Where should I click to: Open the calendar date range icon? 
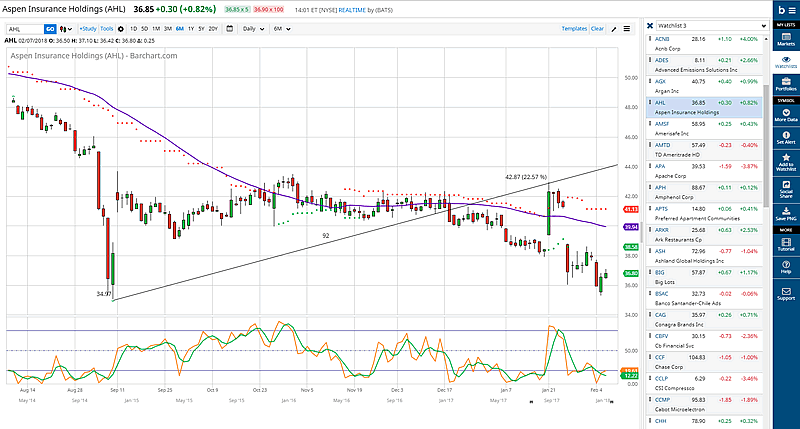230,29
